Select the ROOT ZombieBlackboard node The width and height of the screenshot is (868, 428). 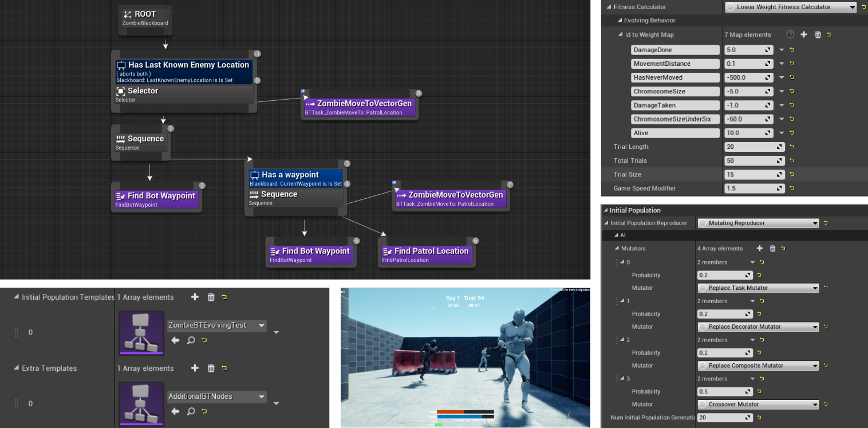tap(145, 18)
